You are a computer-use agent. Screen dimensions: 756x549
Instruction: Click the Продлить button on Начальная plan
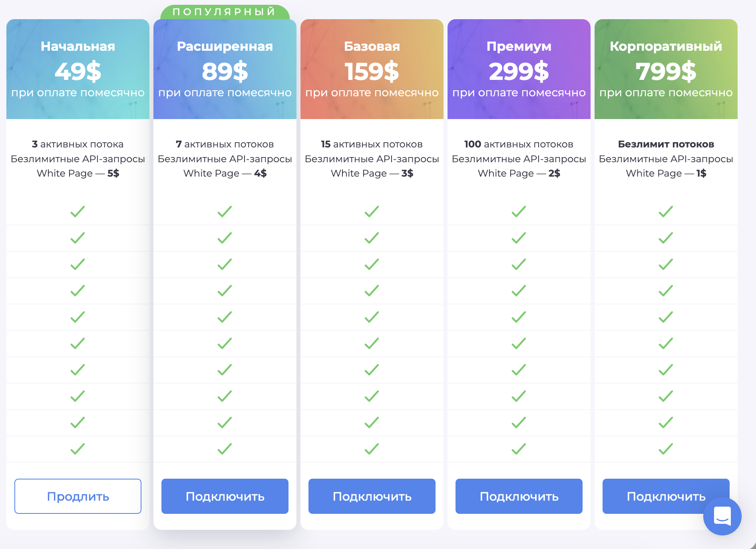point(78,496)
